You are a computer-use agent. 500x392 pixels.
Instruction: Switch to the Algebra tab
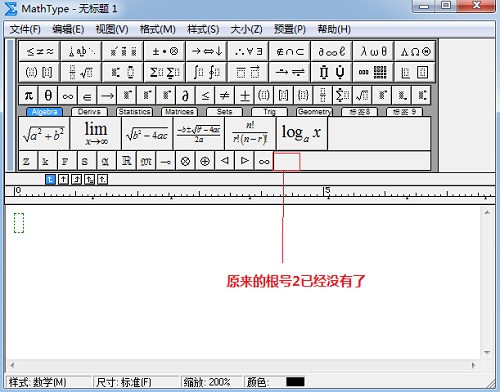click(x=44, y=112)
